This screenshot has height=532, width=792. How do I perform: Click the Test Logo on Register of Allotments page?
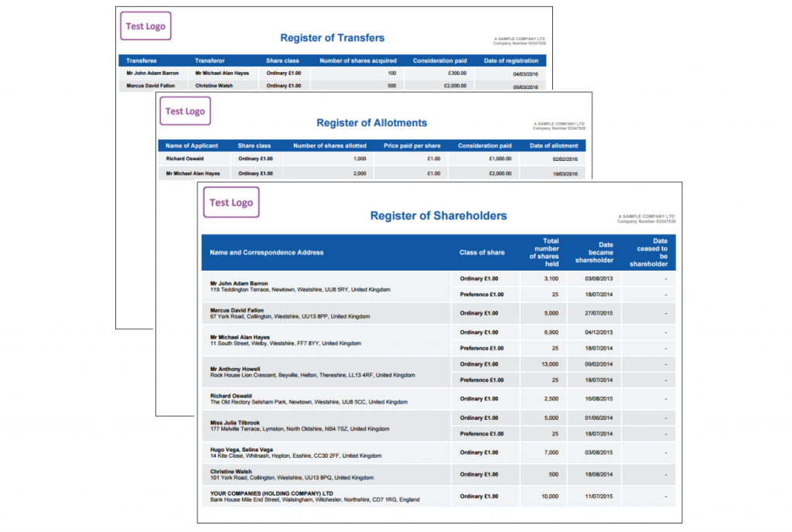pyautogui.click(x=185, y=111)
